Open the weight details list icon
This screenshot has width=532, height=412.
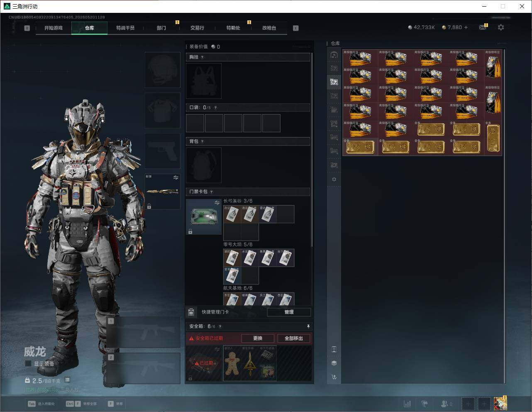click(x=67, y=380)
